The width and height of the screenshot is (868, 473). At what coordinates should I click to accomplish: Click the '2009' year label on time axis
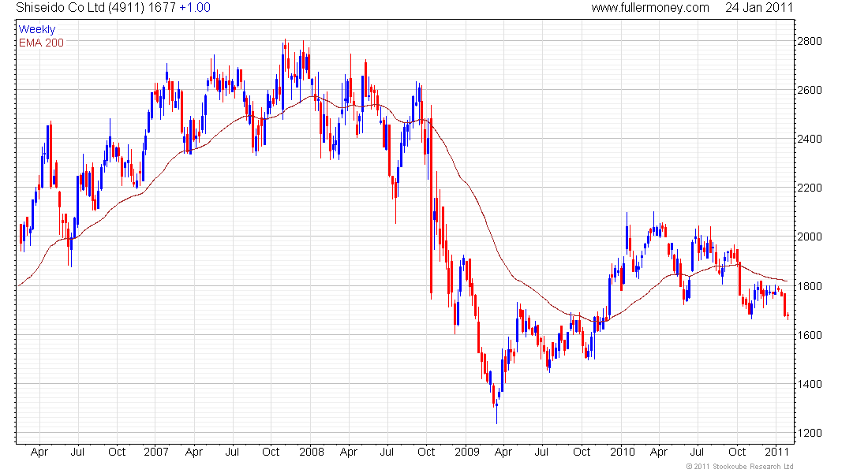[x=467, y=452]
